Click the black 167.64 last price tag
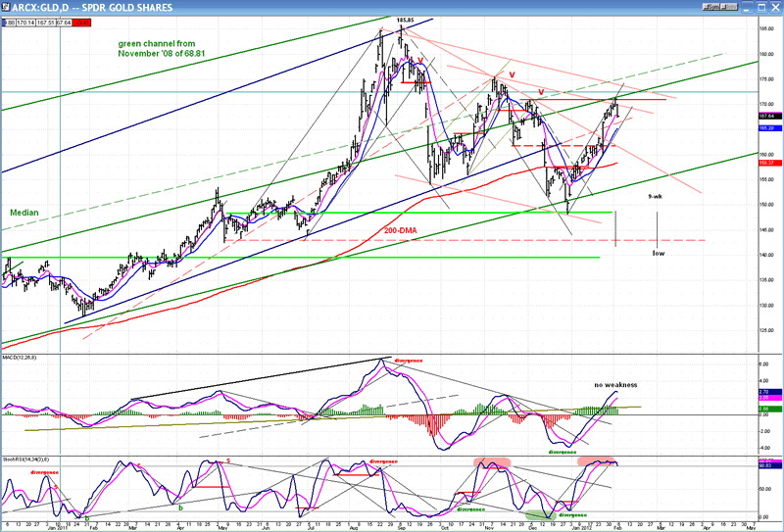Viewport: 784px width, 532px height. 770,117
